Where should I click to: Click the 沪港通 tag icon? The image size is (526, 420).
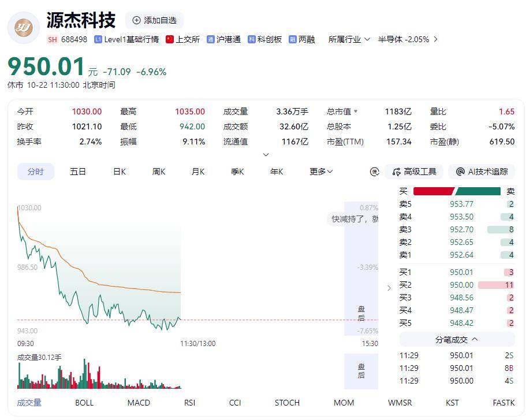pyautogui.click(x=211, y=40)
